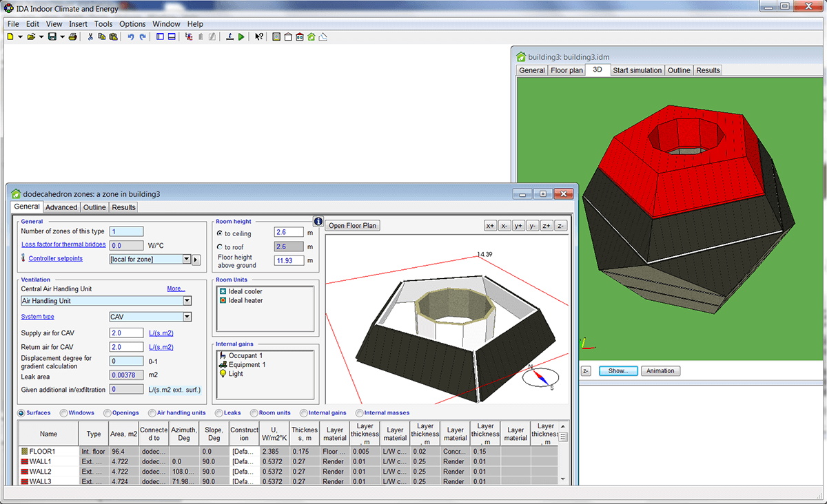This screenshot has height=504, width=827.
Task: Select Ideal cooler in Room Units
Action: 245,292
